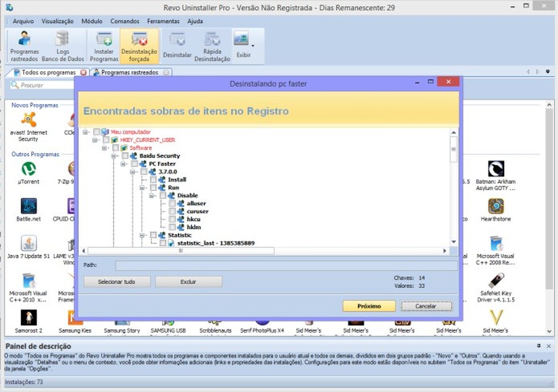
Task: Close the Painel de descrição panel
Action: point(549,346)
